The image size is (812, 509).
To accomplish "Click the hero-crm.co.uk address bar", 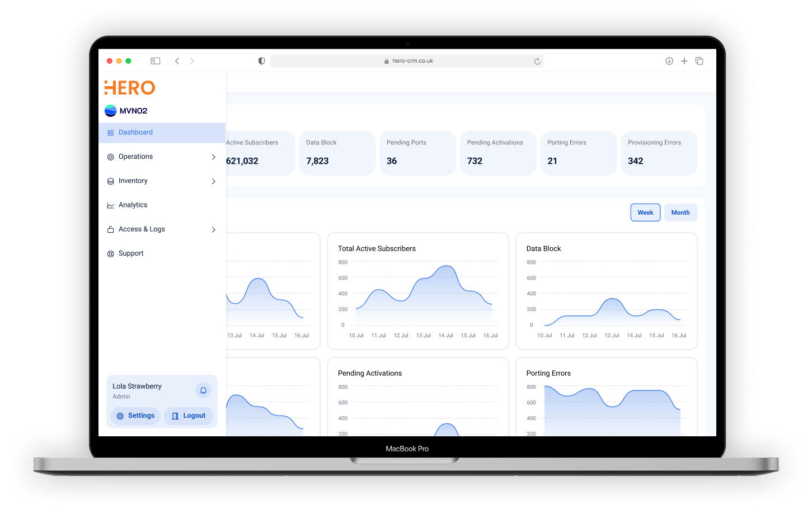I will (x=407, y=61).
